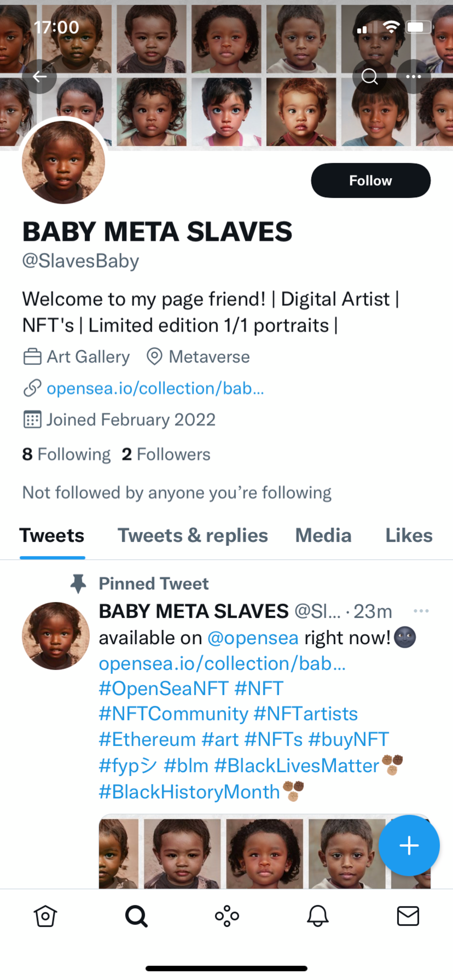
Task: Open the Likes tab
Action: [409, 536]
